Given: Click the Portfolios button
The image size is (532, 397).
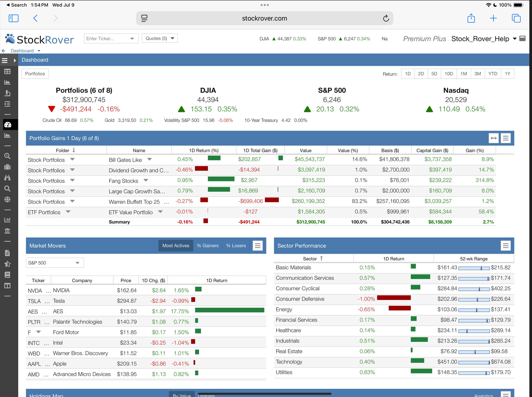Looking at the screenshot, I should [x=35, y=74].
